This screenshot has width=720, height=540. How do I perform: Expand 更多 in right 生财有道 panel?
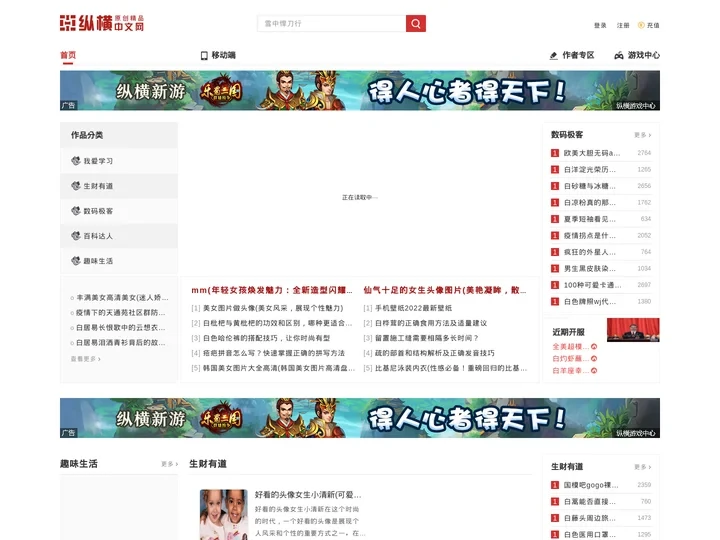pyautogui.click(x=642, y=467)
